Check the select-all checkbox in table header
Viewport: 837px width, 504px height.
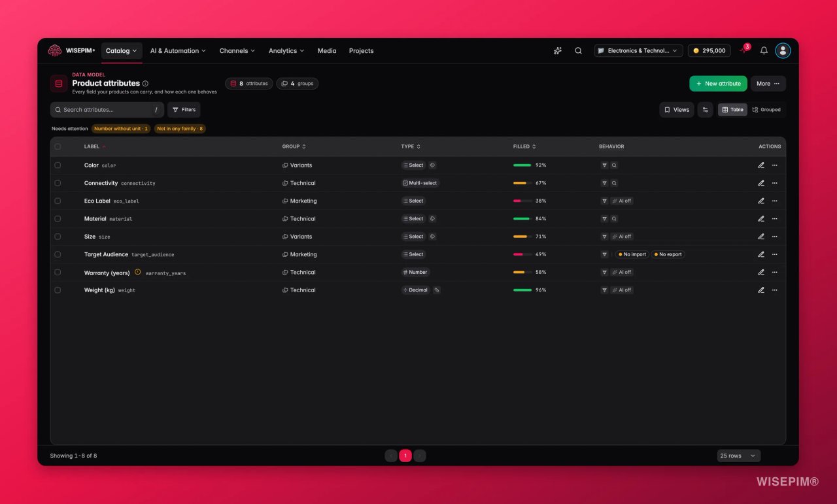(x=58, y=146)
